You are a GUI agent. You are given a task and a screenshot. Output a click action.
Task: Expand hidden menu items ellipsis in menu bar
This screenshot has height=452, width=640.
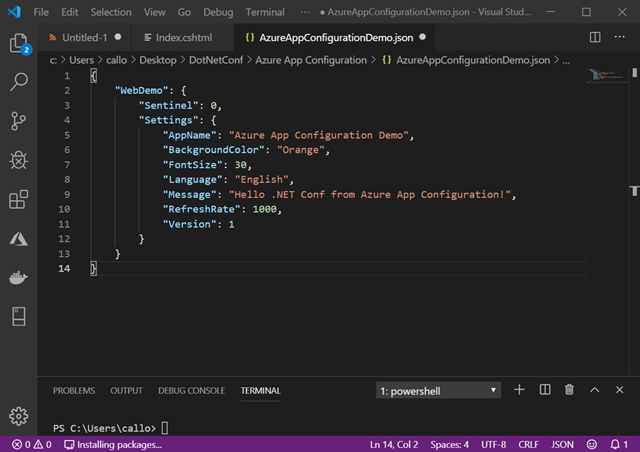[305, 12]
